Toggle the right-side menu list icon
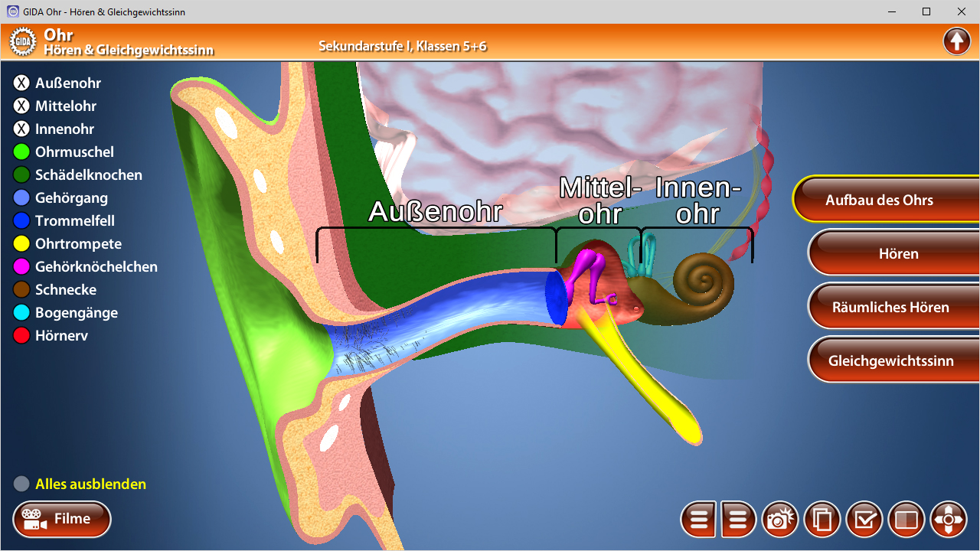980x551 pixels. coord(738,520)
